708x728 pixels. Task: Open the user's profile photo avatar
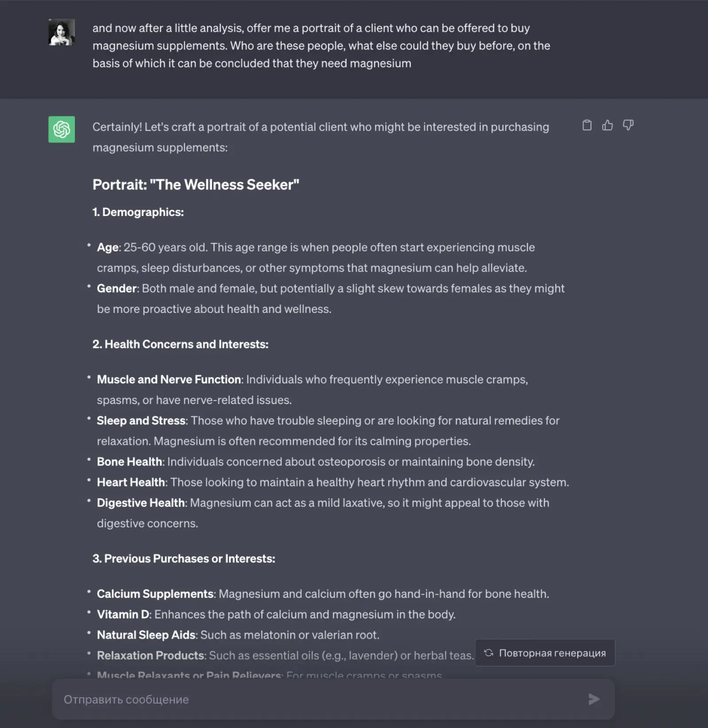tap(62, 32)
